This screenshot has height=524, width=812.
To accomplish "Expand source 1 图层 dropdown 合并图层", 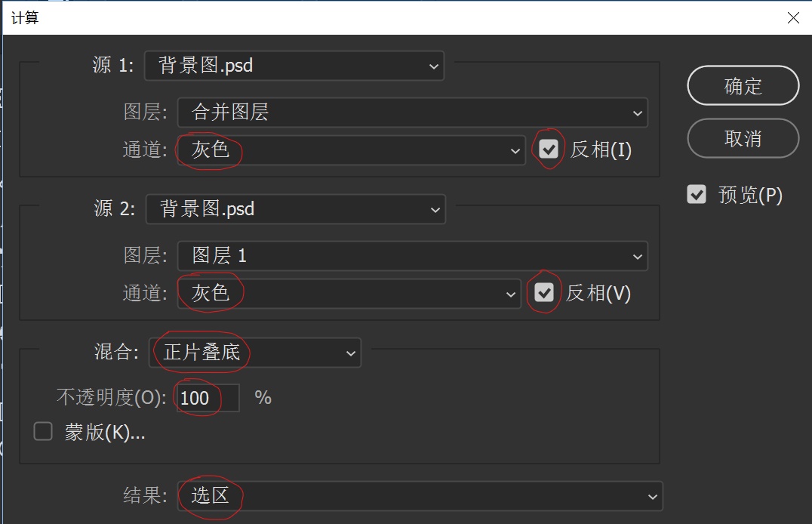I will pos(413,113).
